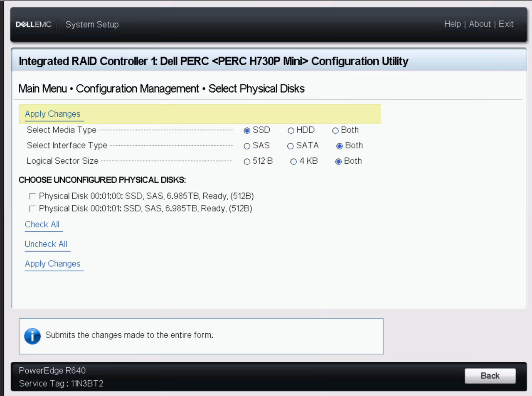
Task: Select SSD media type radio button
Action: tap(247, 130)
